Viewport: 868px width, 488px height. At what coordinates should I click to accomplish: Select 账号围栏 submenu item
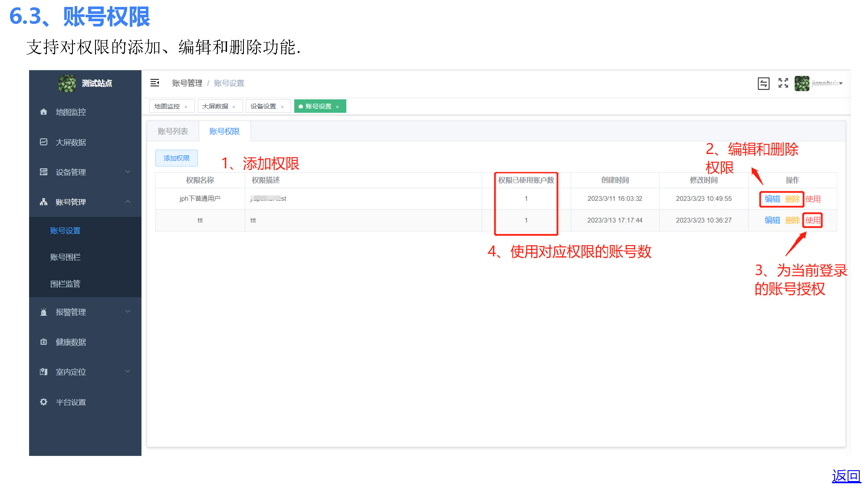coord(65,257)
